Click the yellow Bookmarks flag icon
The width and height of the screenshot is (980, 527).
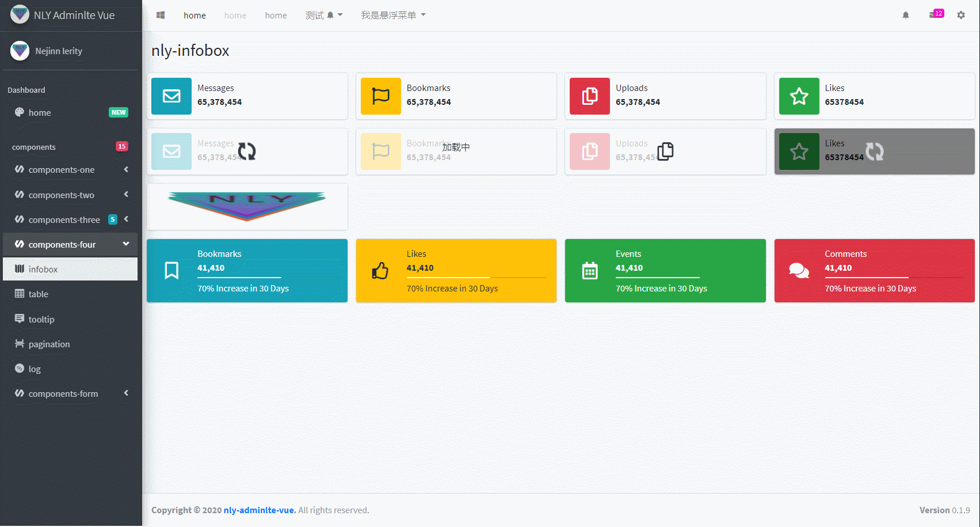[380, 96]
